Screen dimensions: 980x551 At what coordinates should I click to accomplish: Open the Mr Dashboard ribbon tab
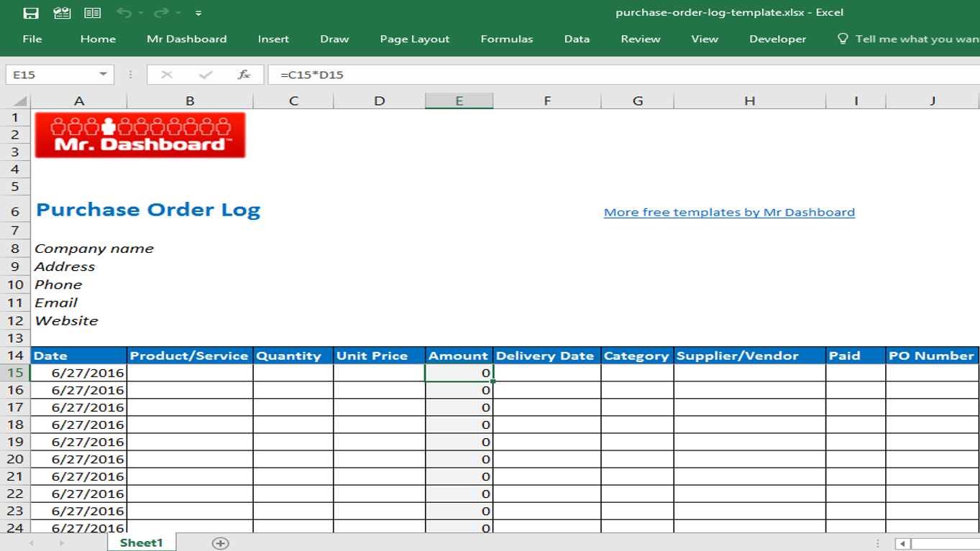coord(186,39)
